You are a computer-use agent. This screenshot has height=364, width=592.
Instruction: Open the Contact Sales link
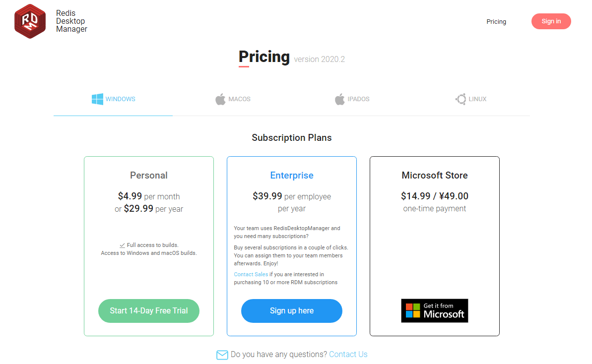click(251, 274)
